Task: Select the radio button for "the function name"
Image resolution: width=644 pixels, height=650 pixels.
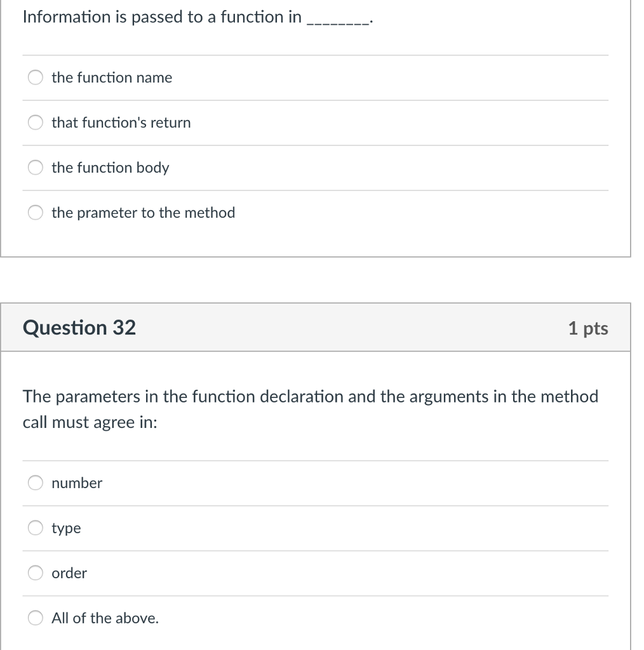Action: click(35, 77)
